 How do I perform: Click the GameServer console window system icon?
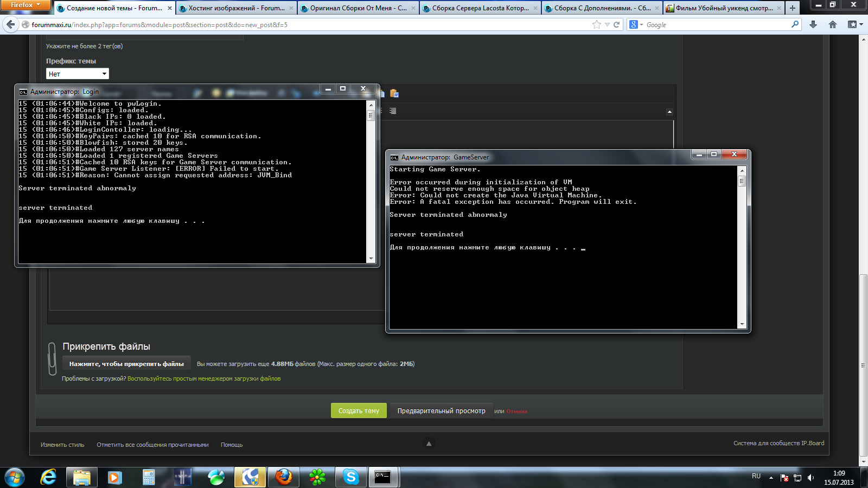pos(394,157)
